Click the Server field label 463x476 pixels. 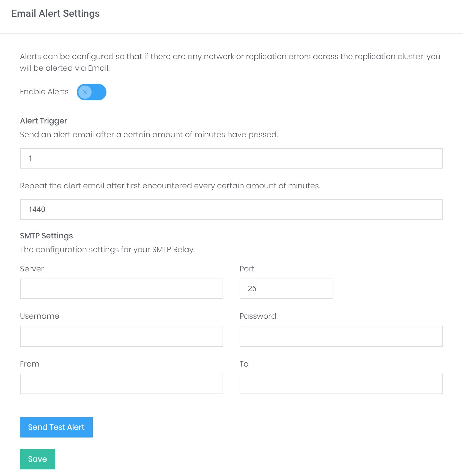[x=32, y=269]
